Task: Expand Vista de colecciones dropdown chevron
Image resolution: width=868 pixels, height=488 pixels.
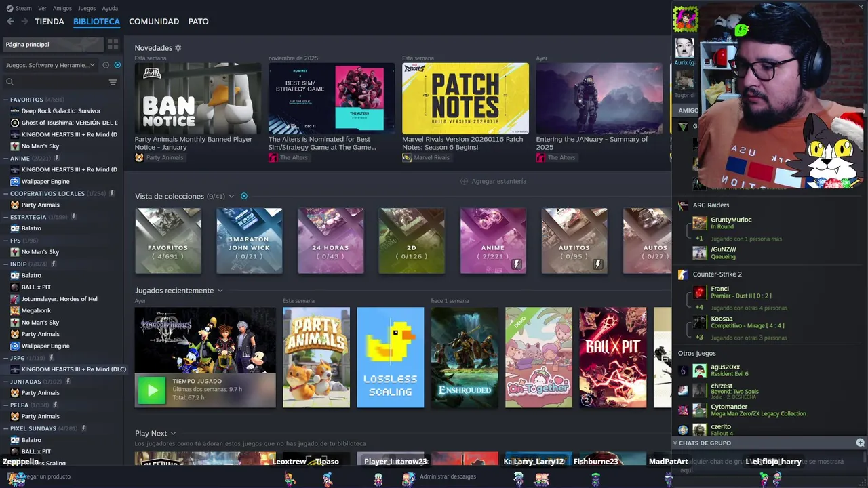Action: click(x=231, y=197)
